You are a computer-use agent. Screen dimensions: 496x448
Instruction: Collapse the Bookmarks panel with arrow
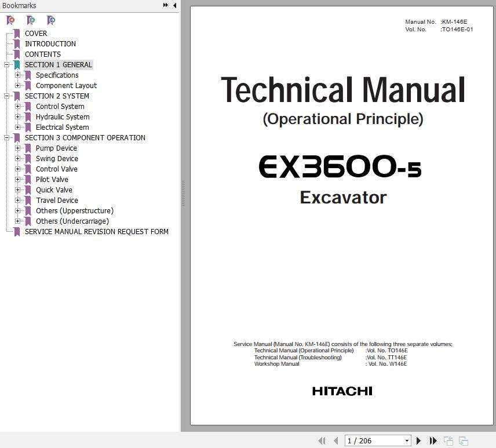click(x=174, y=5)
